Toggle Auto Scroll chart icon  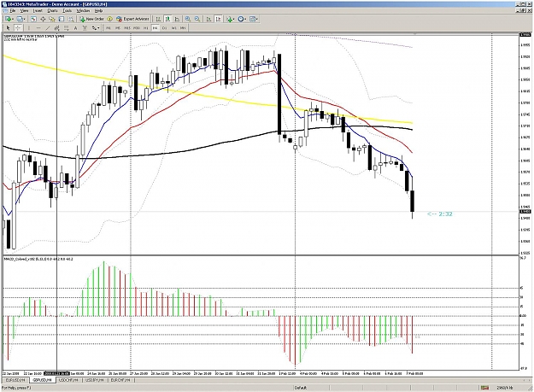pyautogui.click(x=209, y=19)
